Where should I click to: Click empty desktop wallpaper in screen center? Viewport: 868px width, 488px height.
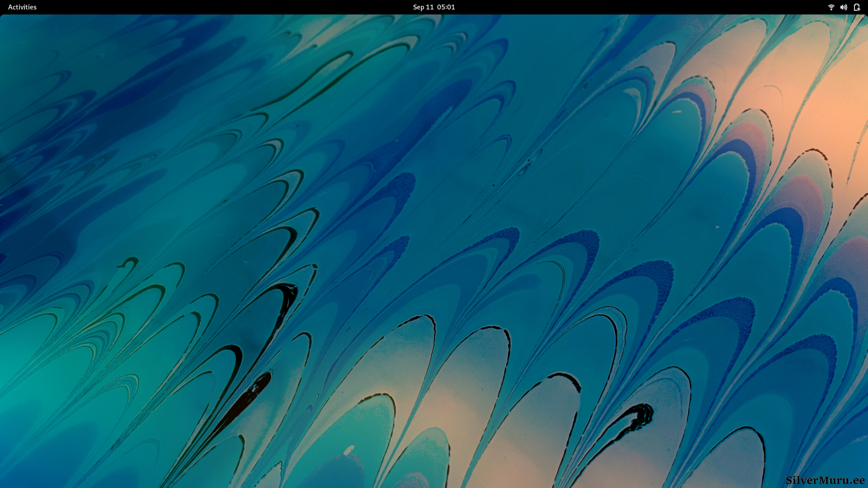click(x=434, y=244)
